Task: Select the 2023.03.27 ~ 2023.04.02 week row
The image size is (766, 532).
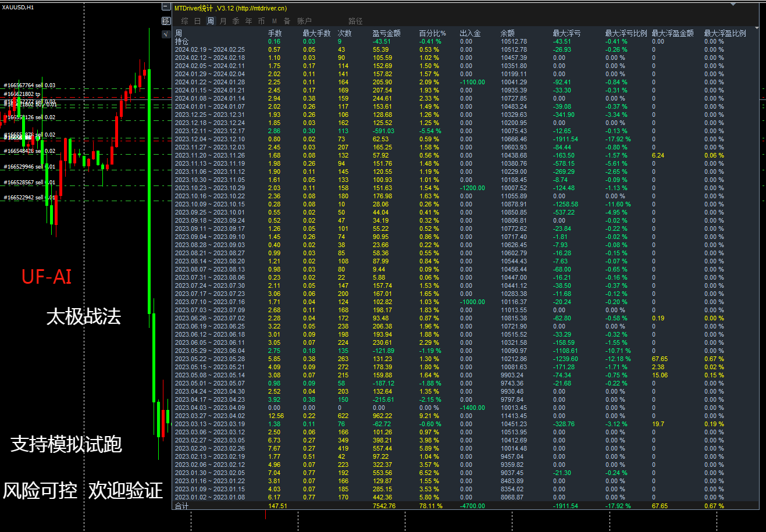Action: coord(466,416)
